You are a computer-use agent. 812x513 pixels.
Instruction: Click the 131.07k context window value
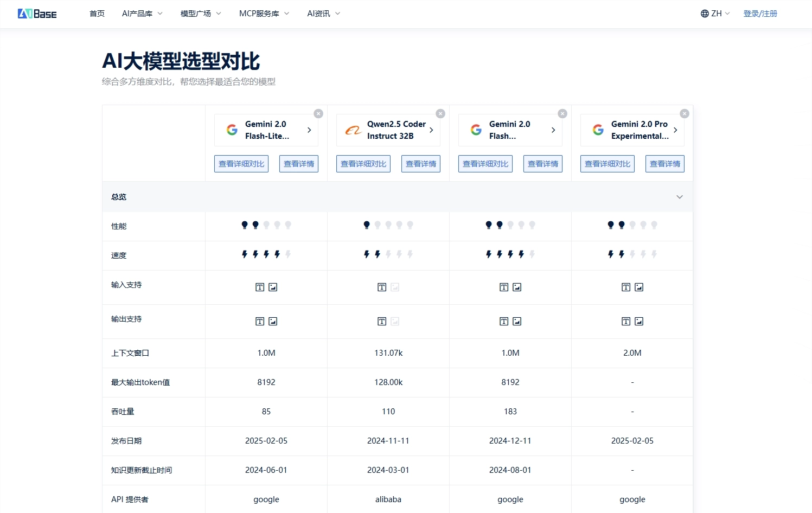coord(388,353)
